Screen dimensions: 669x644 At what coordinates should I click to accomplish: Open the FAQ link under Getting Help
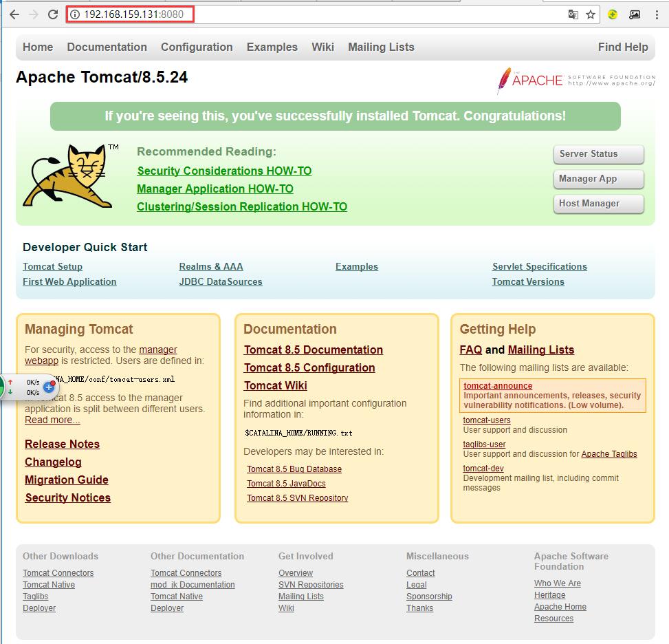click(x=471, y=350)
